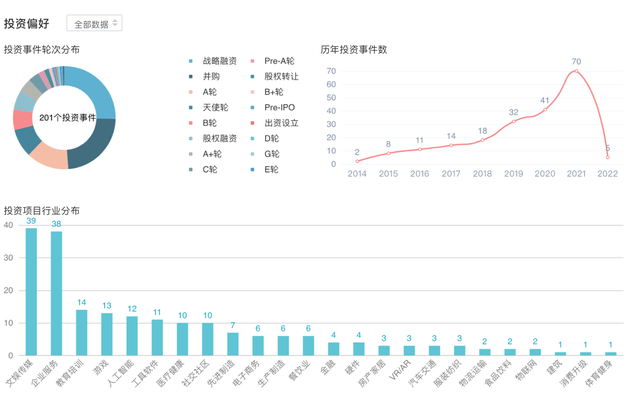Click the Pre-IPO legend entry

point(272,108)
